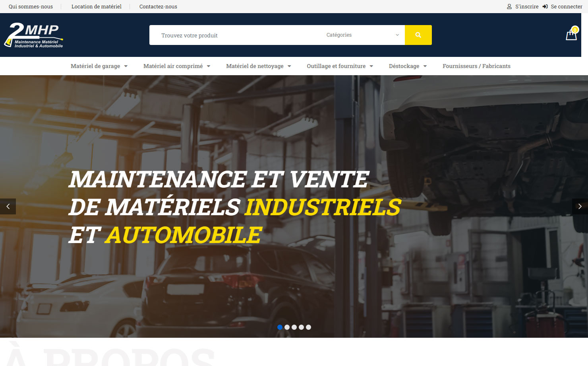Open Location de matériel link
Screen dimensions: 588x366
pyautogui.click(x=97, y=6)
